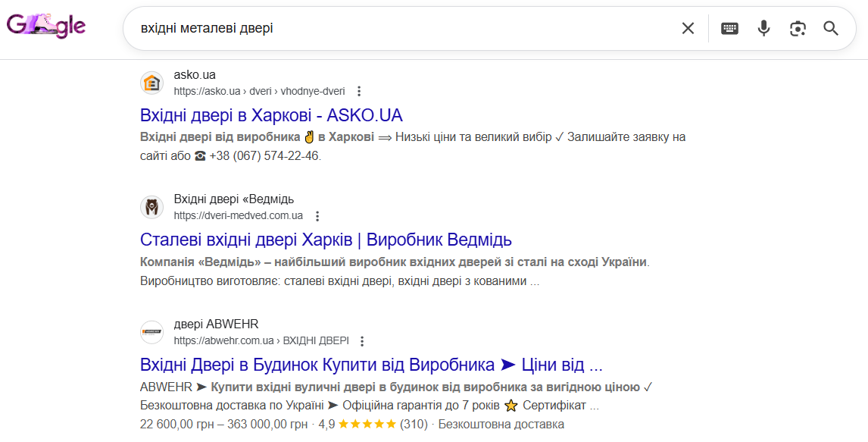This screenshot has height=442, width=868.
Task: Click the ABWEHR site favicon
Action: [151, 331]
